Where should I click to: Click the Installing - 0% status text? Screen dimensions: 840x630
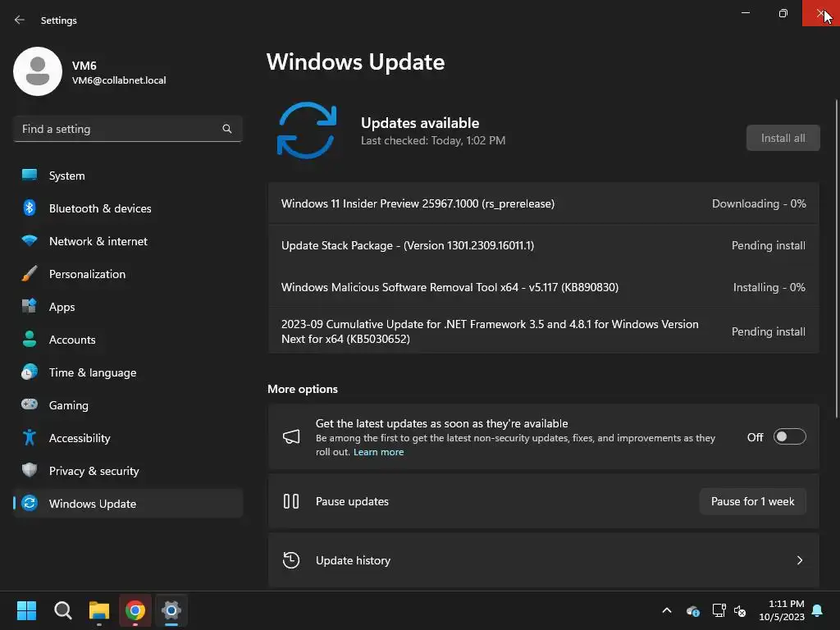tap(769, 287)
